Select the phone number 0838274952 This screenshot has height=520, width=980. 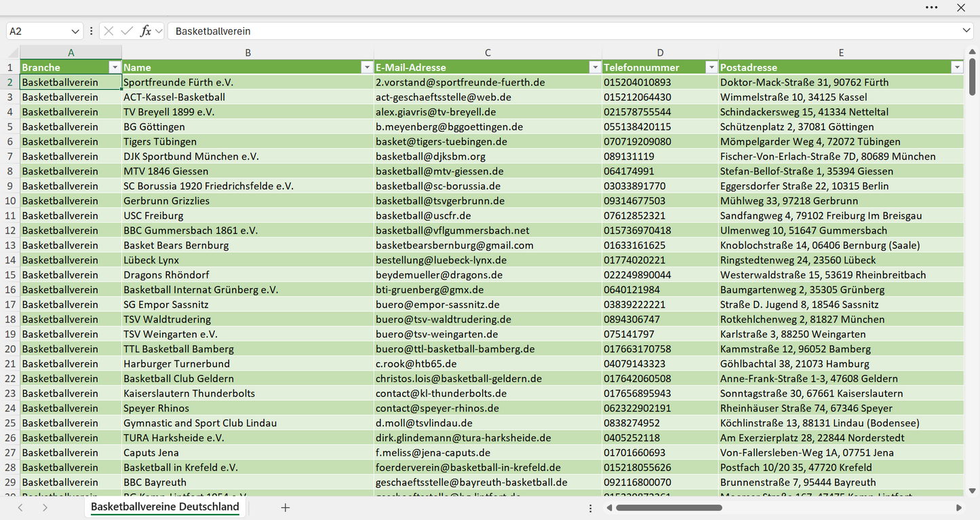click(x=661, y=423)
